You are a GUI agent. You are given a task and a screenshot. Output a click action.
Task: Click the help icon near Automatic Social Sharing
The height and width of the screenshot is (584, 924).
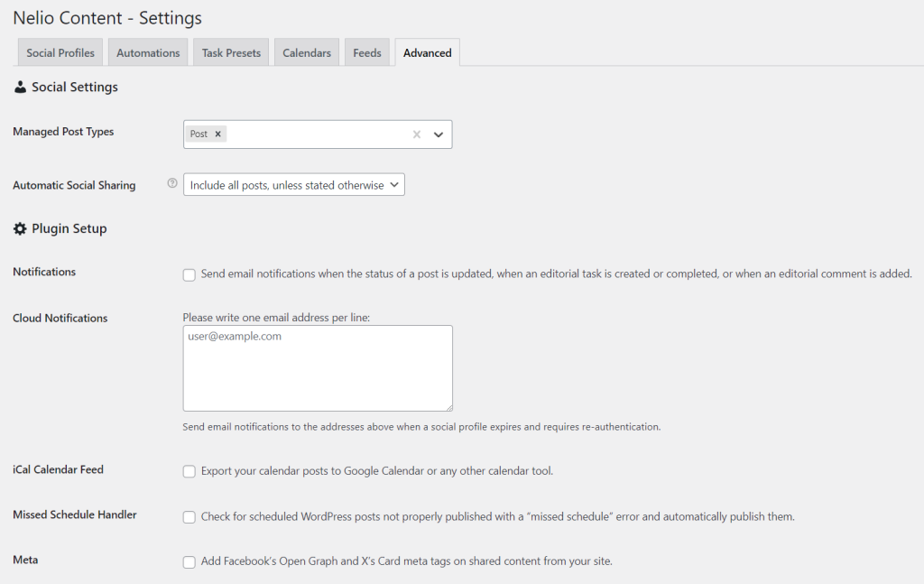[171, 183]
